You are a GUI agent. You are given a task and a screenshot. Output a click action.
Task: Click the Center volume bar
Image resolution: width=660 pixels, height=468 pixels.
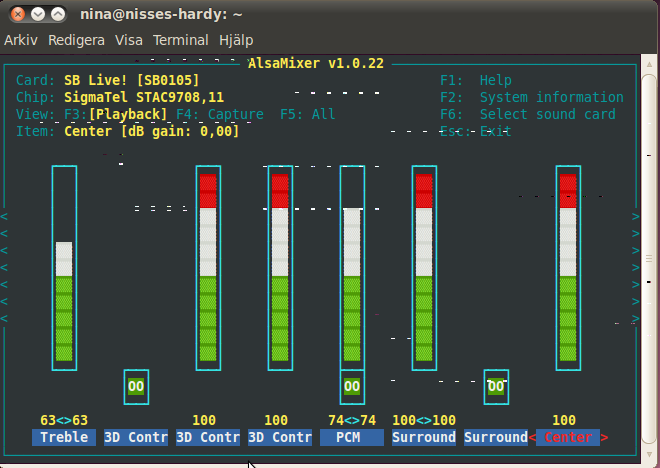pos(568,268)
